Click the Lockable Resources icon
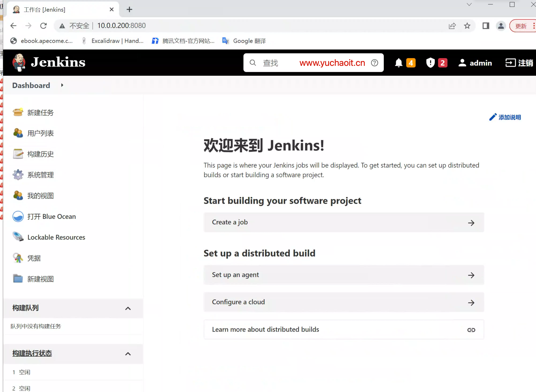 (18, 237)
